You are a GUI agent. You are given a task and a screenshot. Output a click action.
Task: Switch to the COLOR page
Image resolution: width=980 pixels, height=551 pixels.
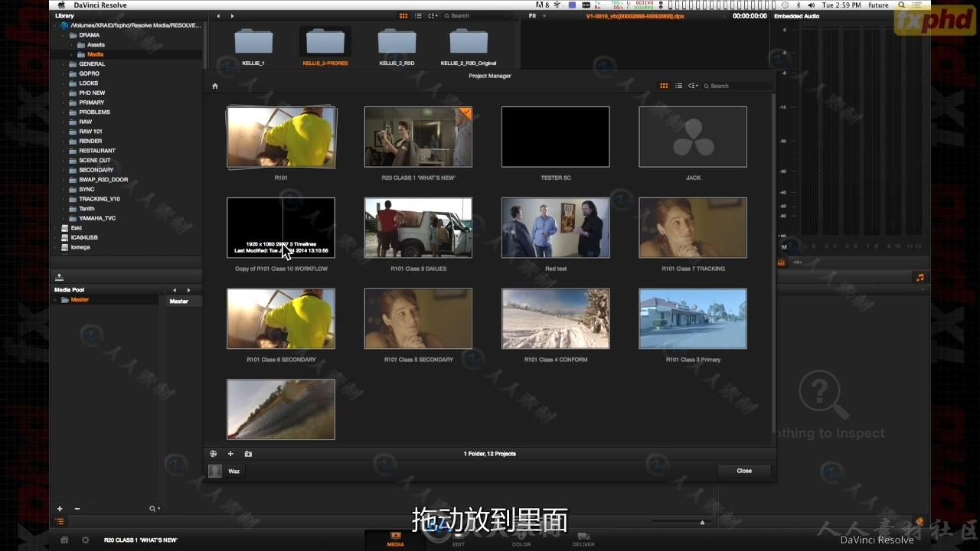click(521, 540)
